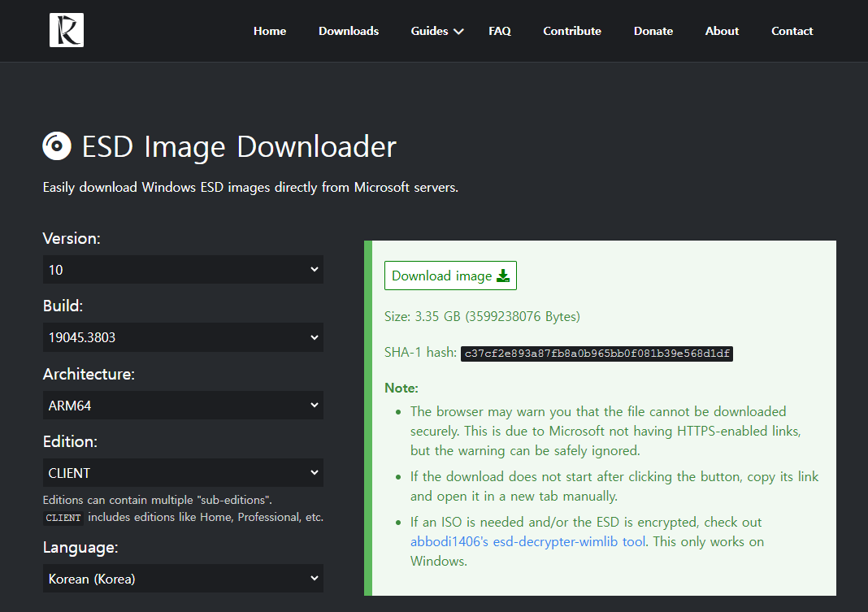
Task: Open the Contribute page
Action: 572,31
